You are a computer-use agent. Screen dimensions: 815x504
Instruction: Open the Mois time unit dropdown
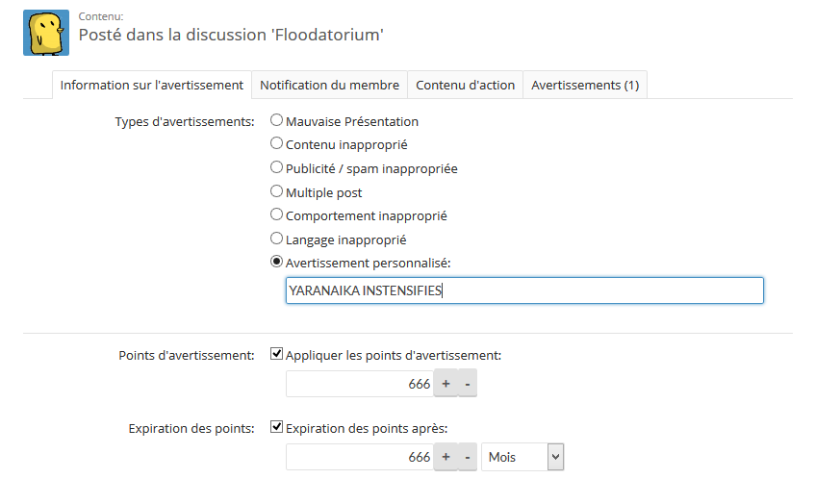(x=522, y=457)
